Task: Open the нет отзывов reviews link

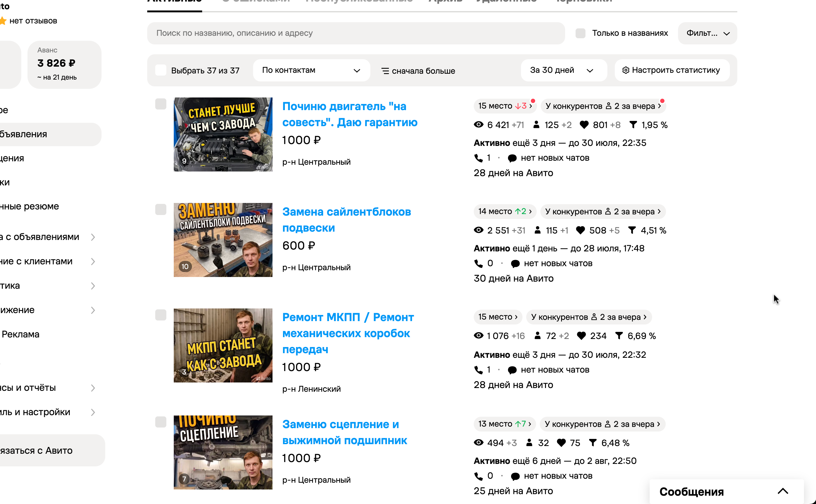Action: tap(33, 21)
